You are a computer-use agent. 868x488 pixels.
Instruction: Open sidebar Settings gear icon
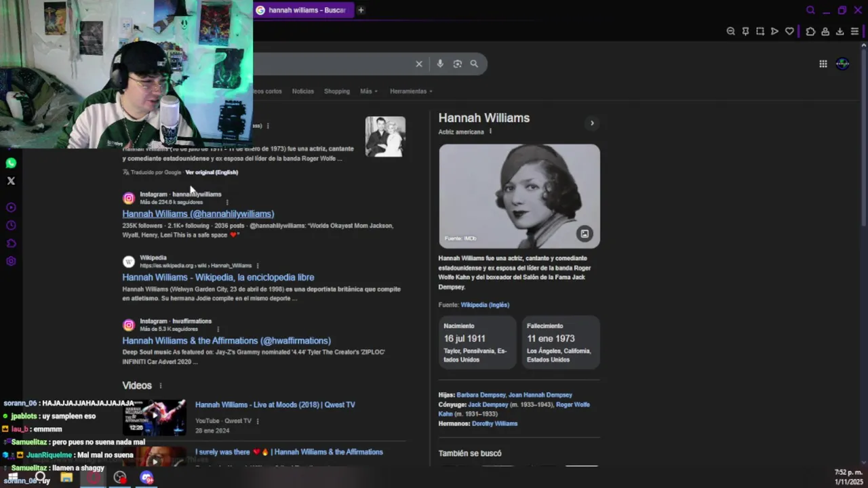(11, 262)
